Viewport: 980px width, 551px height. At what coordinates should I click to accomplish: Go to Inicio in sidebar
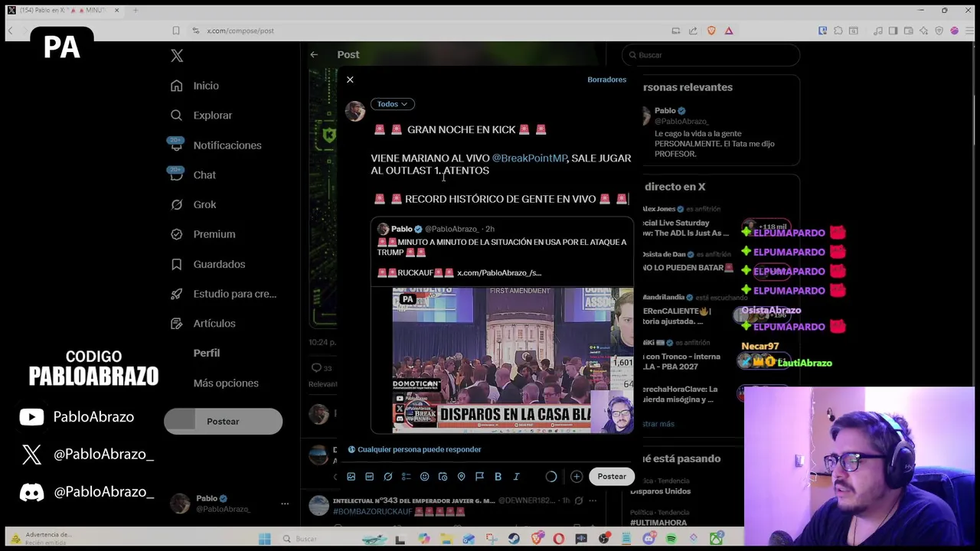pyautogui.click(x=196, y=86)
